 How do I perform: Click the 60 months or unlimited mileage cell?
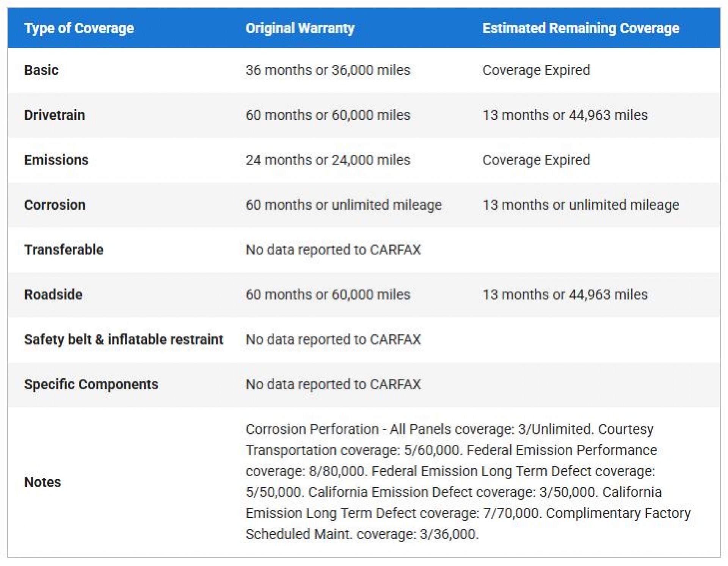point(344,205)
